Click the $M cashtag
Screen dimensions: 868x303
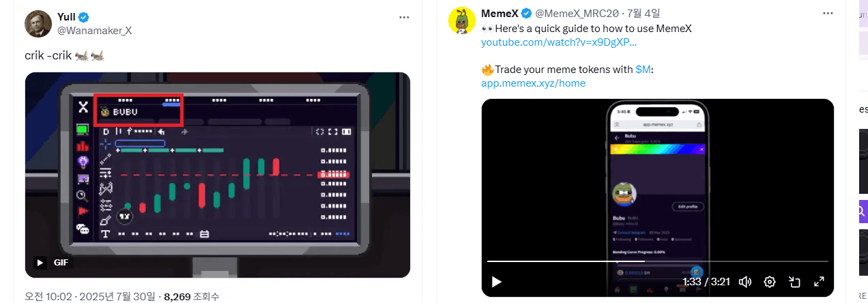click(x=643, y=70)
